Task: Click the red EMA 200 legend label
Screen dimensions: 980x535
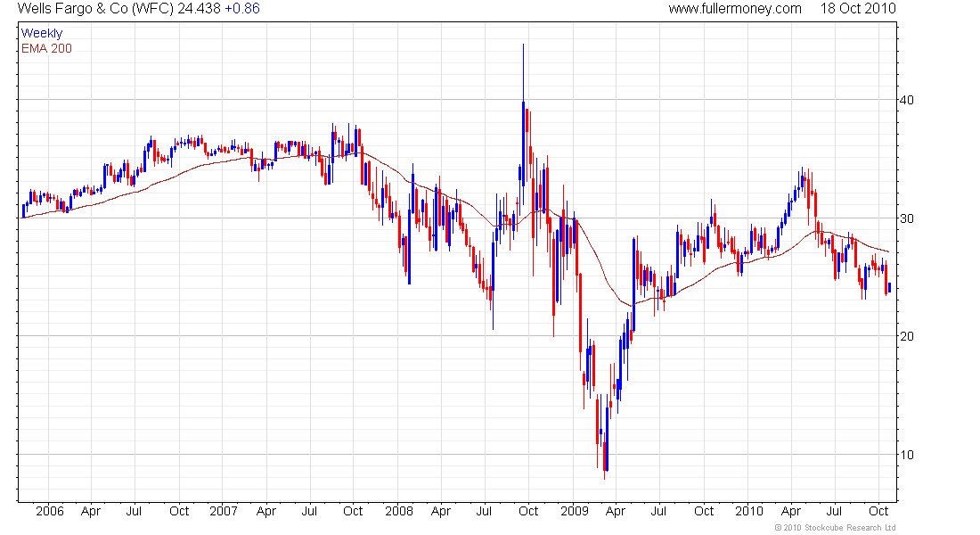Action: pyautogui.click(x=46, y=48)
